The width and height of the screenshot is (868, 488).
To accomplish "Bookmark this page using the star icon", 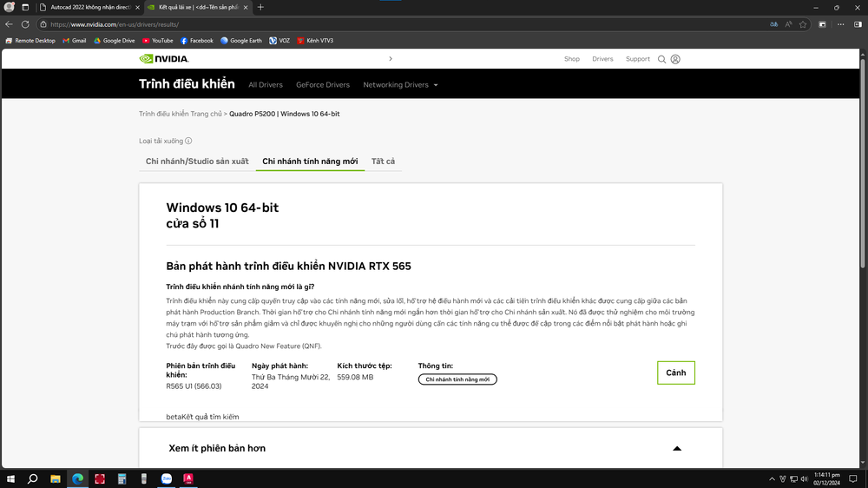I will 803,24.
